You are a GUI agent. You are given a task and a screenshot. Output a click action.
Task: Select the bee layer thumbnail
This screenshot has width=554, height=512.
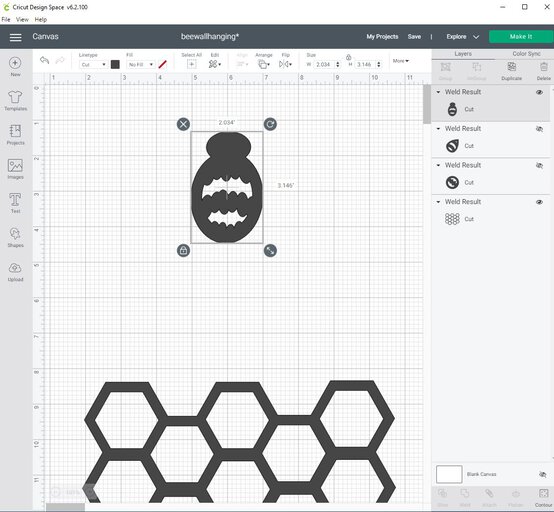click(452, 109)
